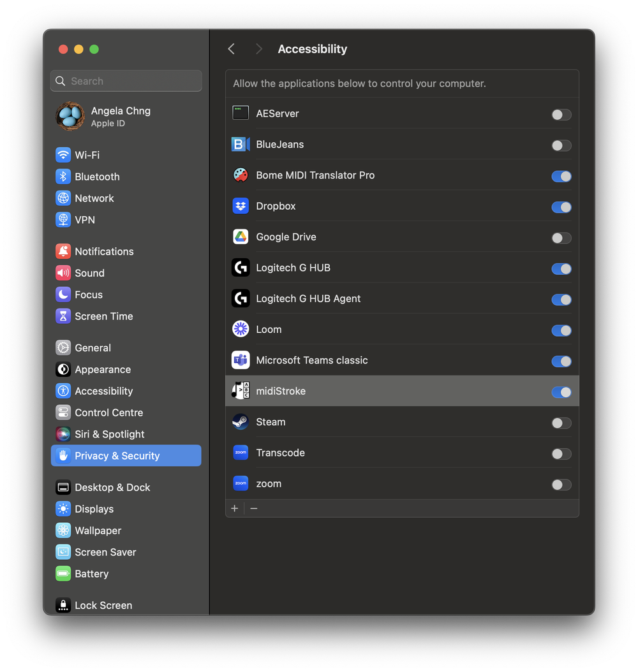The image size is (638, 672).
Task: Click the zoom app icon
Action: tap(241, 483)
